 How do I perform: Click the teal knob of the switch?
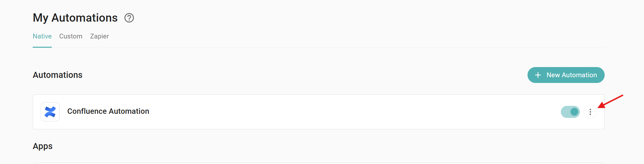[x=574, y=112]
